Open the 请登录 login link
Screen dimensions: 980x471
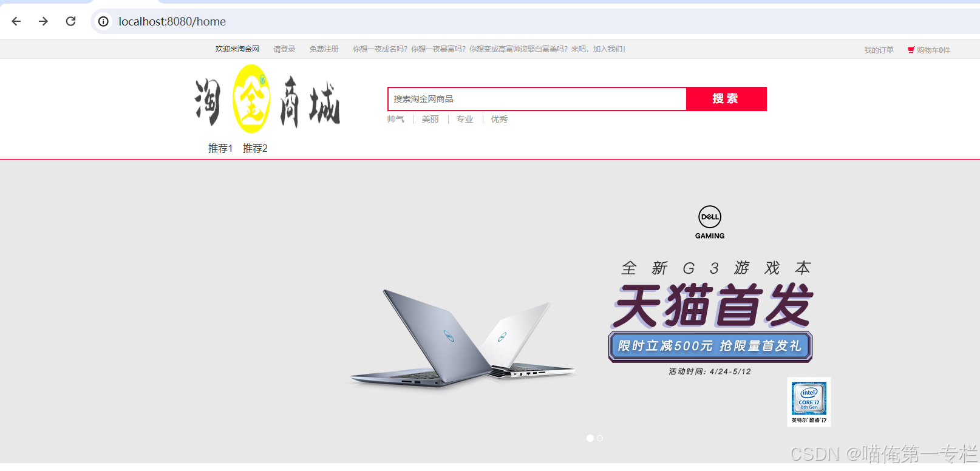[x=284, y=49]
